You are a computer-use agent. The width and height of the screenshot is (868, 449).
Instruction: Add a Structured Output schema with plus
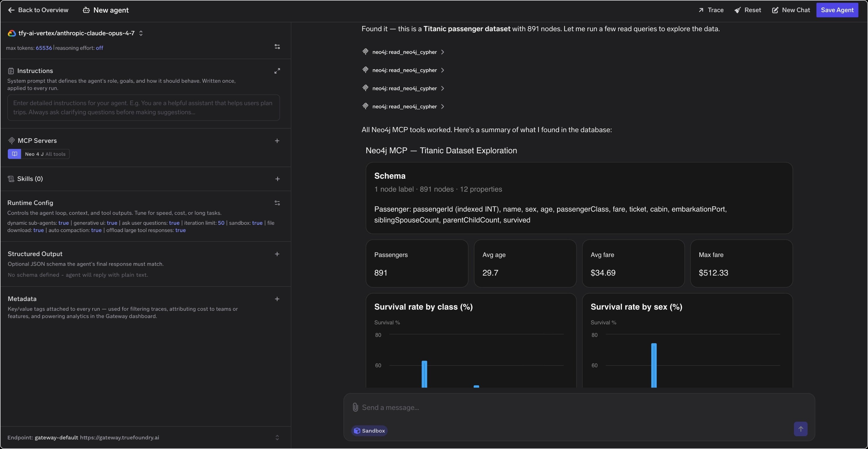(277, 254)
